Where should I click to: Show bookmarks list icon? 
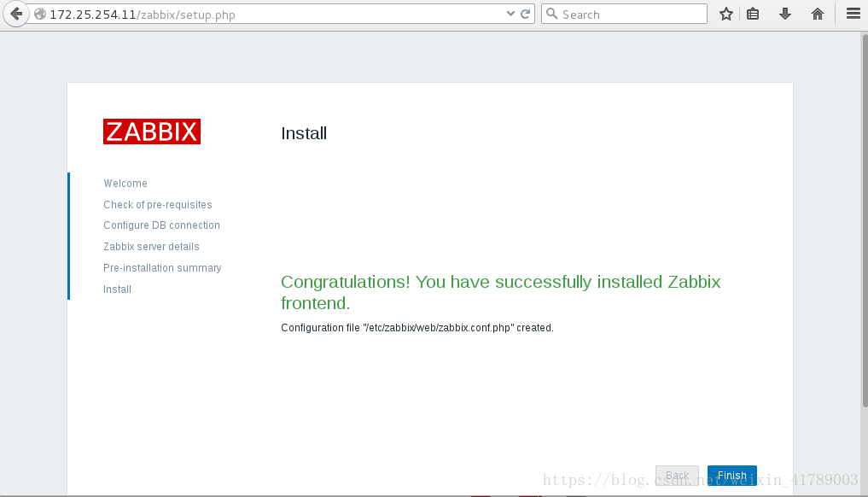tap(753, 14)
